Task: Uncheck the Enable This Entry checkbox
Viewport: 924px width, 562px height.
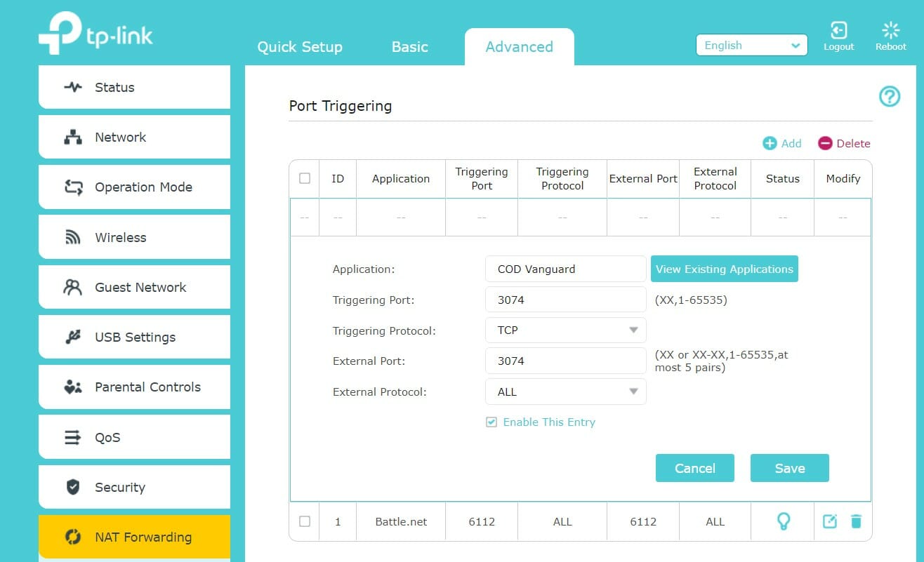Action: (491, 422)
